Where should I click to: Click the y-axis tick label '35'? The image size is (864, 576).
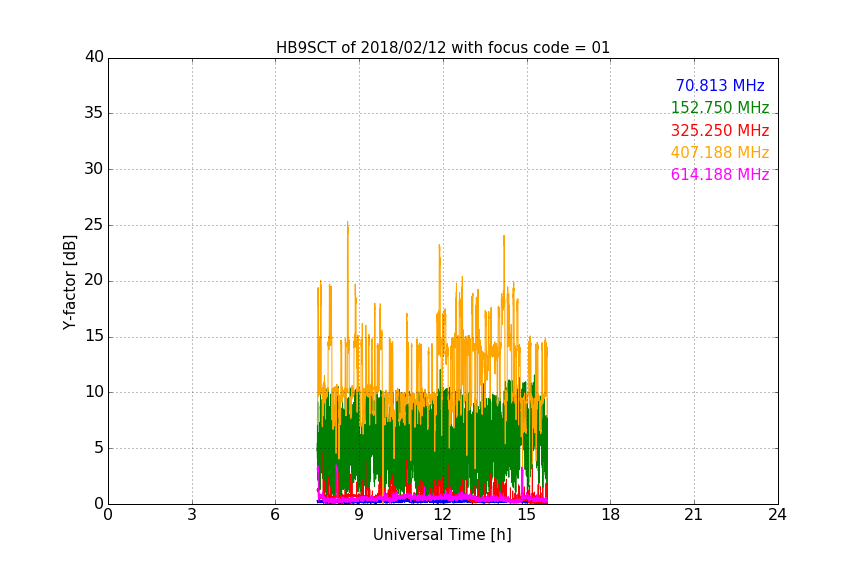[x=94, y=113]
